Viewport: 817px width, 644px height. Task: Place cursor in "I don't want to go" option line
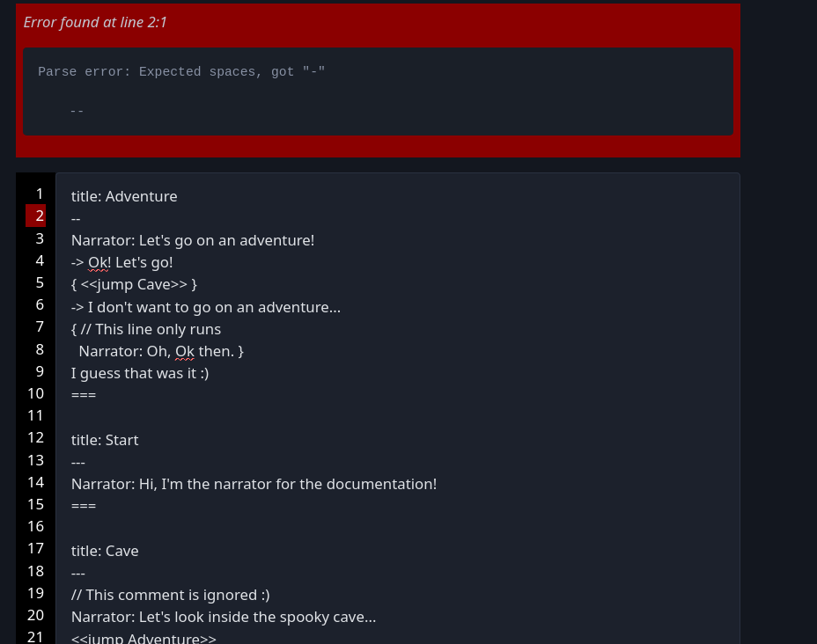coord(206,307)
